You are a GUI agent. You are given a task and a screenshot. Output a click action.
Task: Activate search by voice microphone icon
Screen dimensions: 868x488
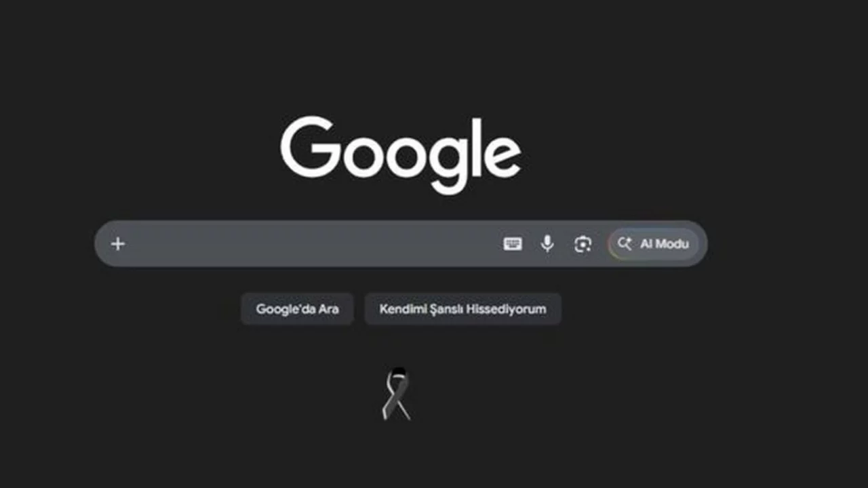point(547,244)
